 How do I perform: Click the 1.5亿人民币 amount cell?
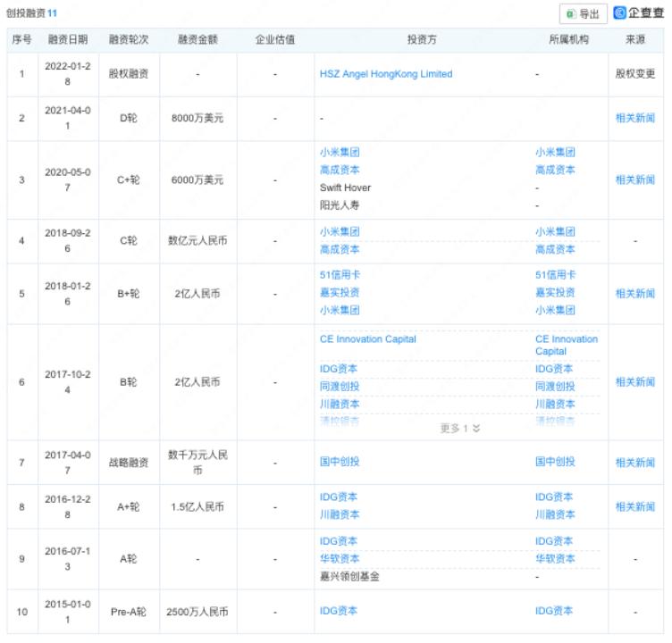click(x=197, y=507)
